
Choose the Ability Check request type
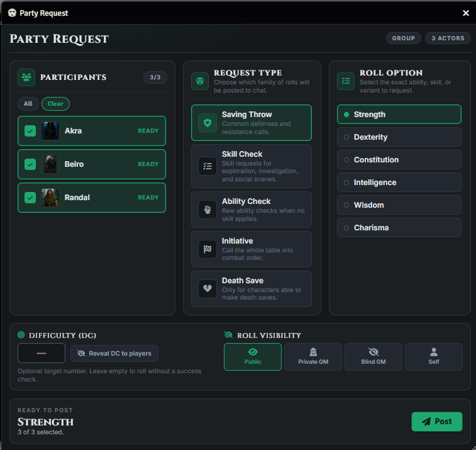coord(252,210)
